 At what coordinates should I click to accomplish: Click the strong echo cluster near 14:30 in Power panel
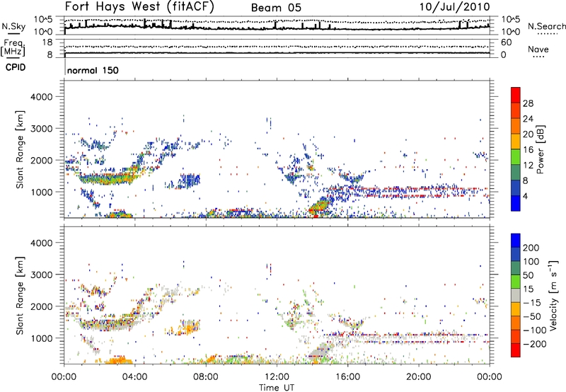tap(319, 206)
